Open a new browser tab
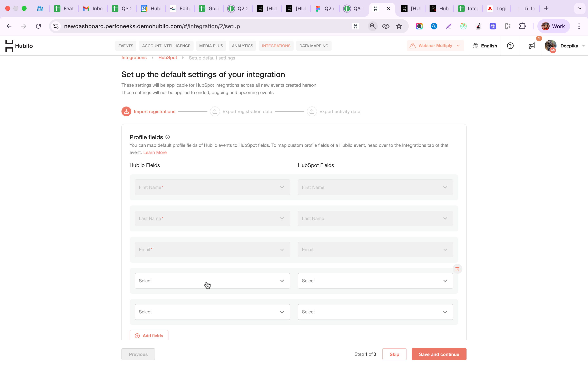588x368 pixels. point(546,9)
